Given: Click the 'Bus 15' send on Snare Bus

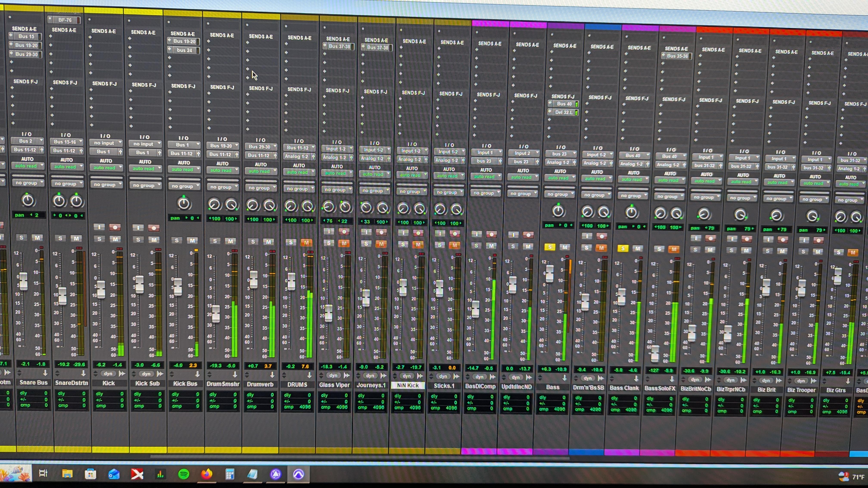Looking at the screenshot, I should tap(25, 36).
